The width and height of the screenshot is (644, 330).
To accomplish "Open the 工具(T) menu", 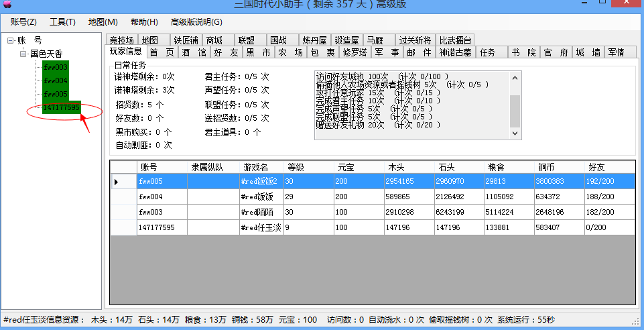I will pos(62,22).
